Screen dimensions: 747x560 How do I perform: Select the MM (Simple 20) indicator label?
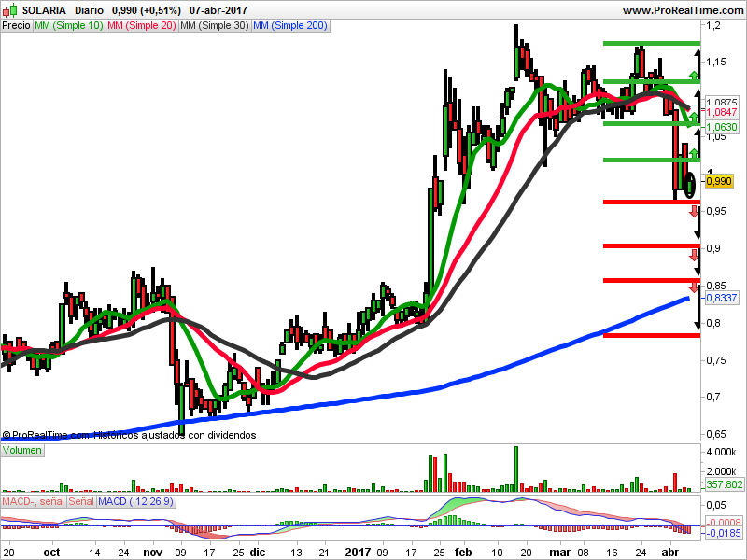(x=142, y=26)
